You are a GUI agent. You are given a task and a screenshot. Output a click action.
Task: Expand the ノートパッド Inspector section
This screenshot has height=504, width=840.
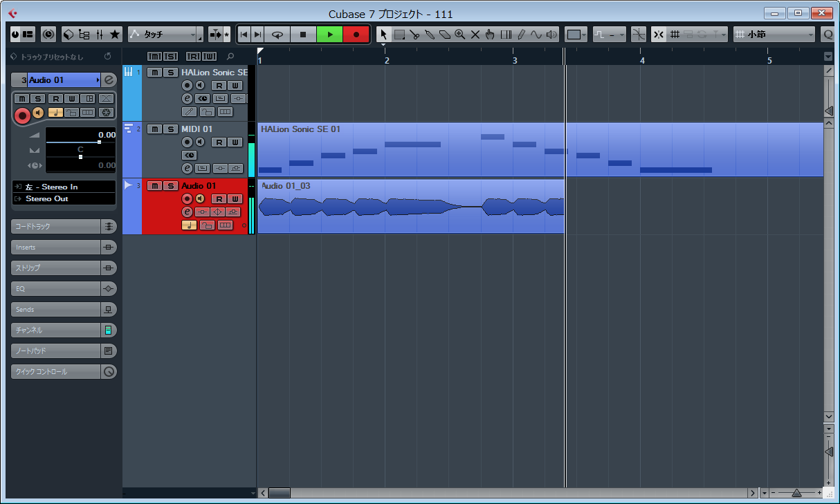click(64, 351)
